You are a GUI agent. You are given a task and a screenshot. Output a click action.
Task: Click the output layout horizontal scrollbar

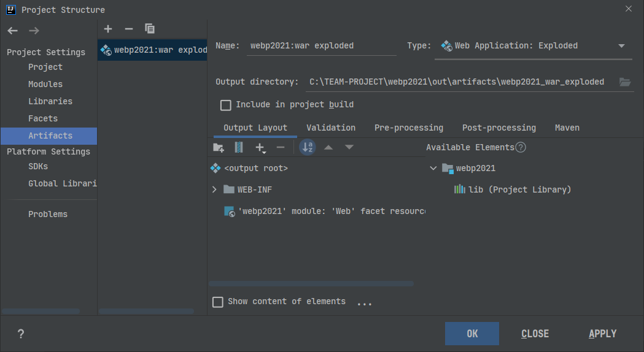pyautogui.click(x=311, y=283)
